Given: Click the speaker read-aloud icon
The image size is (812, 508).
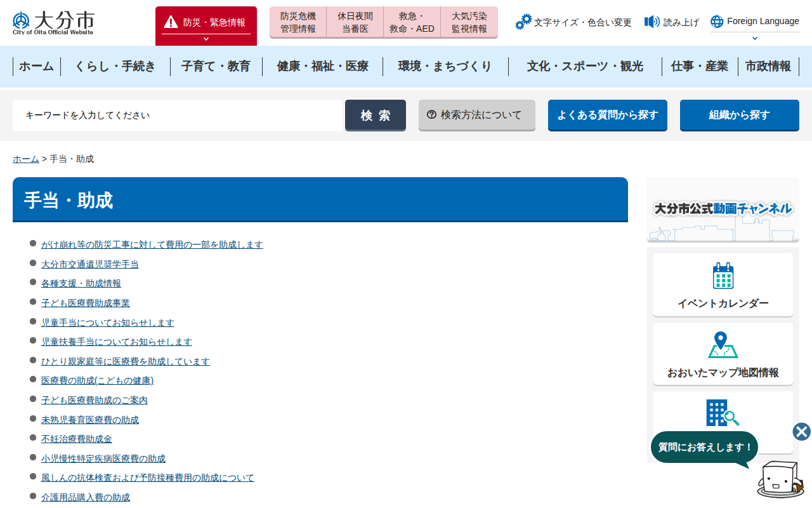Looking at the screenshot, I should point(652,22).
